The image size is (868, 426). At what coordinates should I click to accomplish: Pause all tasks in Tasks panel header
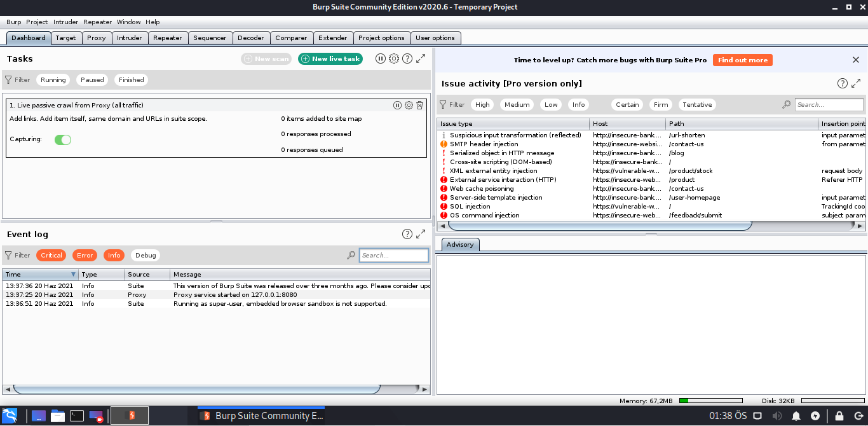click(380, 58)
